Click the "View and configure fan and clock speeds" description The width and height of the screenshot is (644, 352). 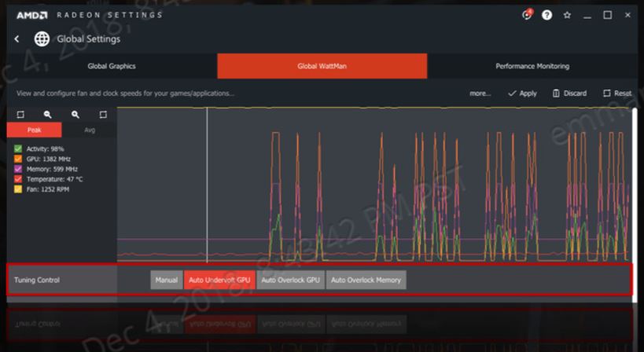tap(125, 93)
